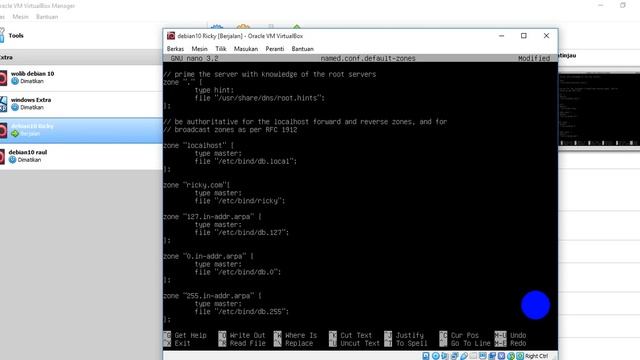Image resolution: width=640 pixels, height=360 pixels.
Task: Click the line zone "255.in-addr.arpa" {
Action: click(x=212, y=296)
